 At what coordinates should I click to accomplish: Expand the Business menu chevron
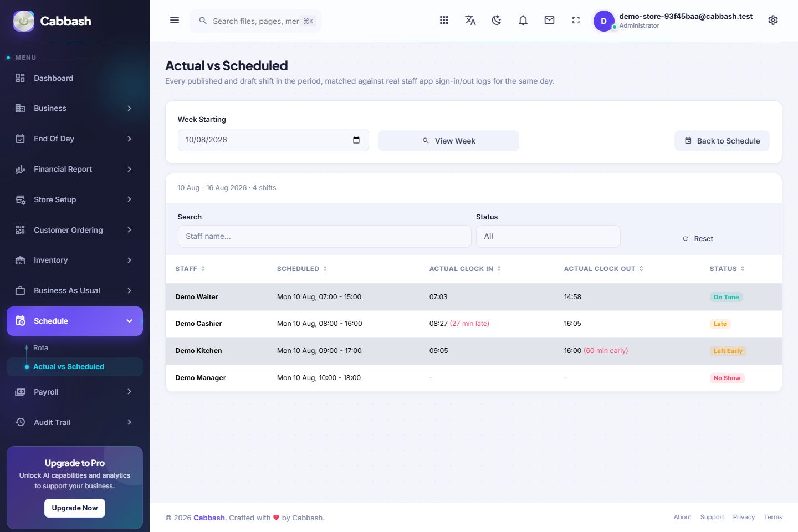coord(129,109)
